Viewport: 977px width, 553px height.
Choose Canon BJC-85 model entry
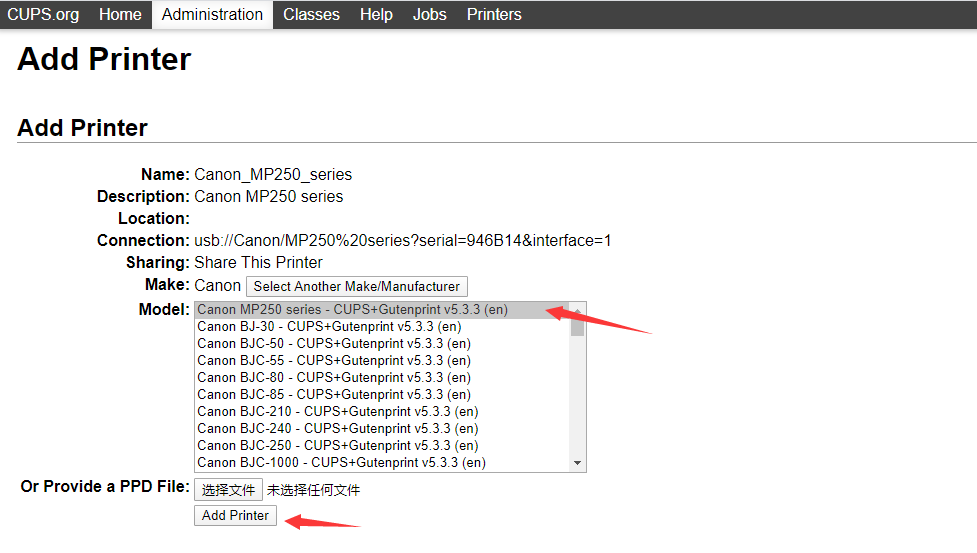[382, 395]
